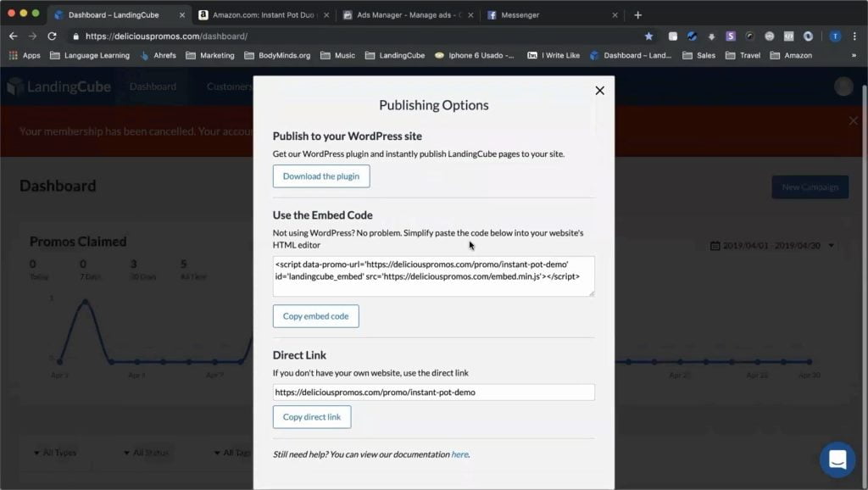The width and height of the screenshot is (868, 490).
Task: Click the New Campaign button
Action: (x=810, y=187)
